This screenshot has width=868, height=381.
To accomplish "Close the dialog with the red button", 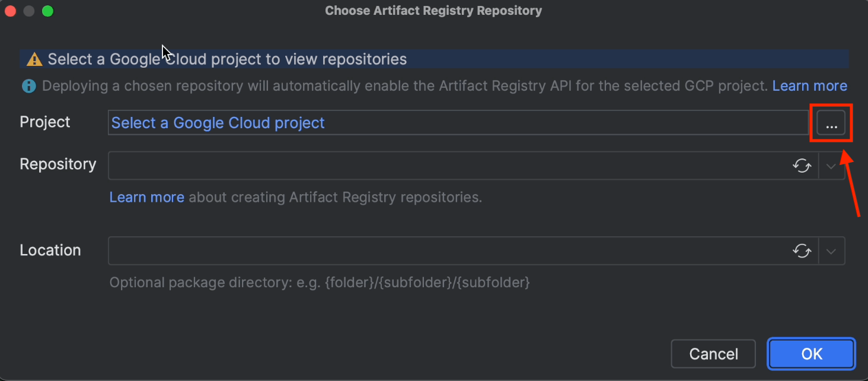I will click(x=11, y=11).
